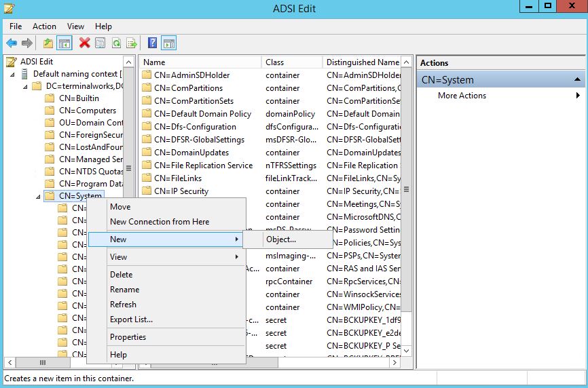Viewport: 588px width, 388px height.
Task: Click tree pane scroll up arrow
Action: [128, 62]
